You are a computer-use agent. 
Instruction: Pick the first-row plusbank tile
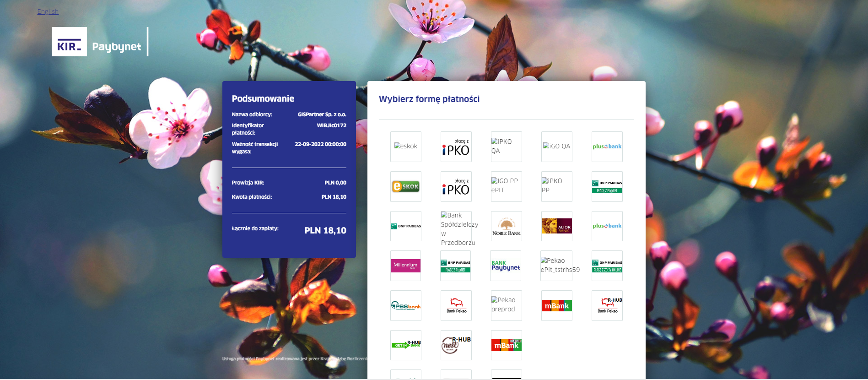(x=607, y=147)
